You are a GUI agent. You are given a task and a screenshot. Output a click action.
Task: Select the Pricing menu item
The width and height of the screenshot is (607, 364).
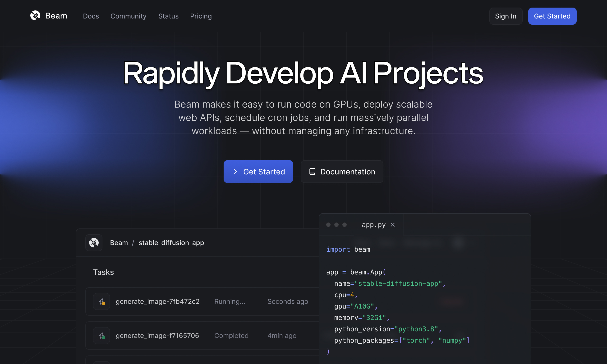[x=201, y=16]
